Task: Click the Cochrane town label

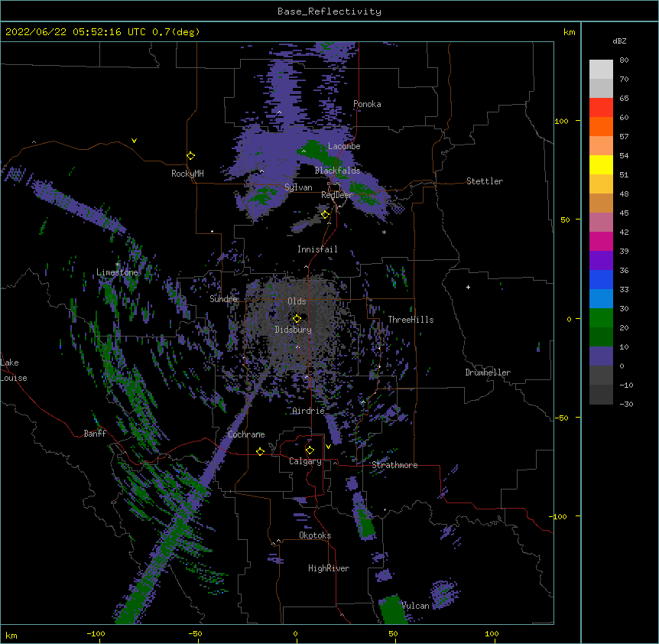Action: [x=246, y=434]
